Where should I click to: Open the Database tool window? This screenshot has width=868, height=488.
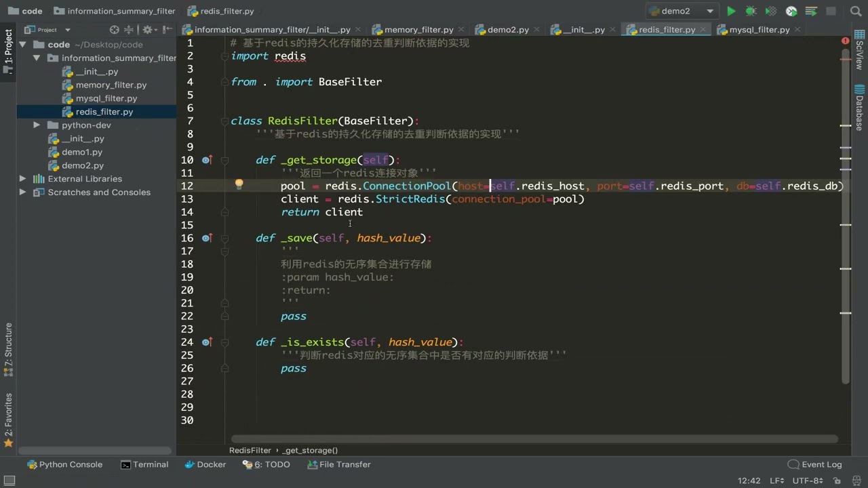(859, 108)
